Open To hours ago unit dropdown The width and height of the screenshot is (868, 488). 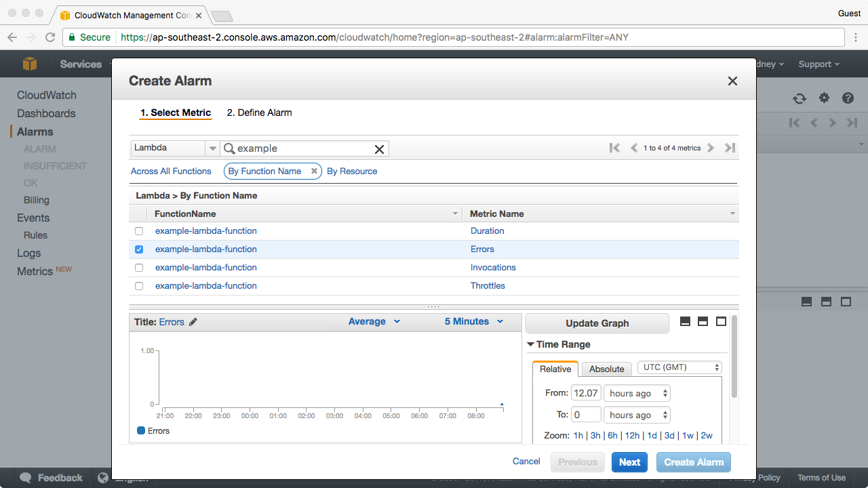tap(637, 415)
